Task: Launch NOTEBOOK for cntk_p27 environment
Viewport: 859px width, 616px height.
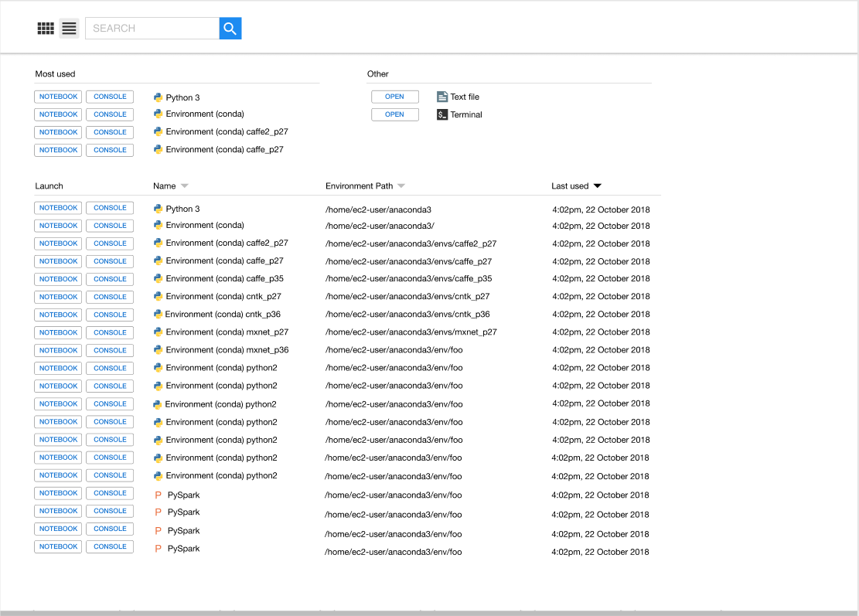Action: click(x=58, y=298)
